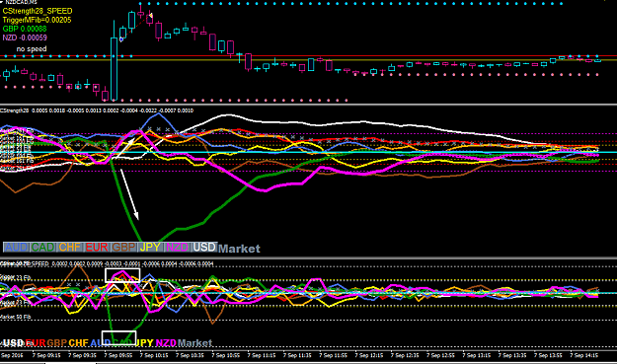Viewport: 617px width, 364px height.
Task: Click the purple NZD -0.00059 value
Action: 25,38
